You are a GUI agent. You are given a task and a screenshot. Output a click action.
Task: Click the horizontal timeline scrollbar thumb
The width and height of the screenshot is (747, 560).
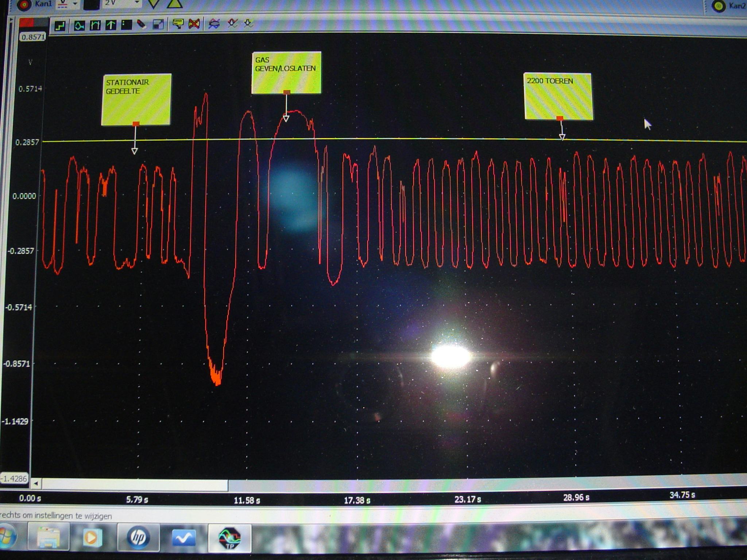pos(135,485)
